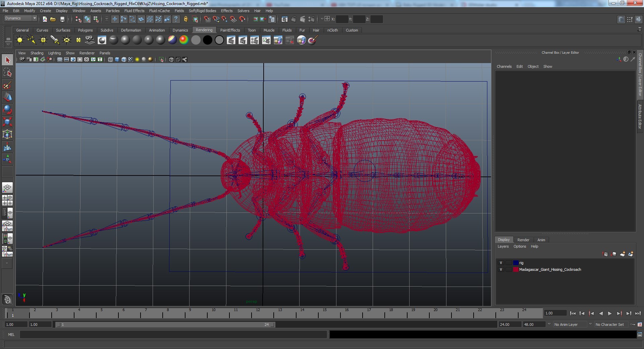The height and width of the screenshot is (349, 644).
Task: Open the viewport Shading menu
Action: tap(37, 53)
